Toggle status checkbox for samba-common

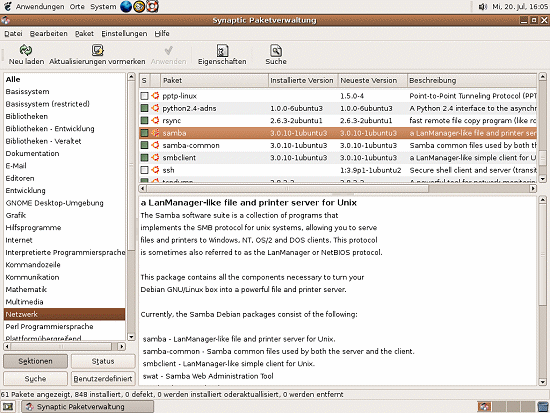(144, 145)
